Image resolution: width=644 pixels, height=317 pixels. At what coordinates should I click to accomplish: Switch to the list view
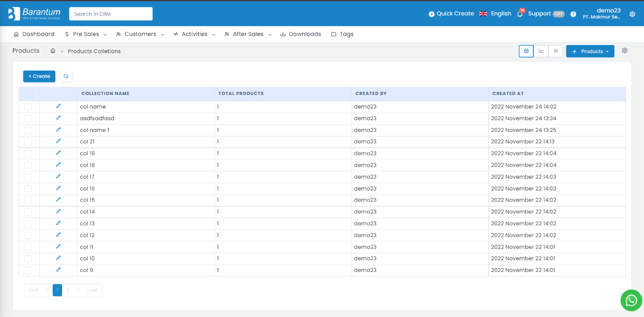[x=556, y=51]
